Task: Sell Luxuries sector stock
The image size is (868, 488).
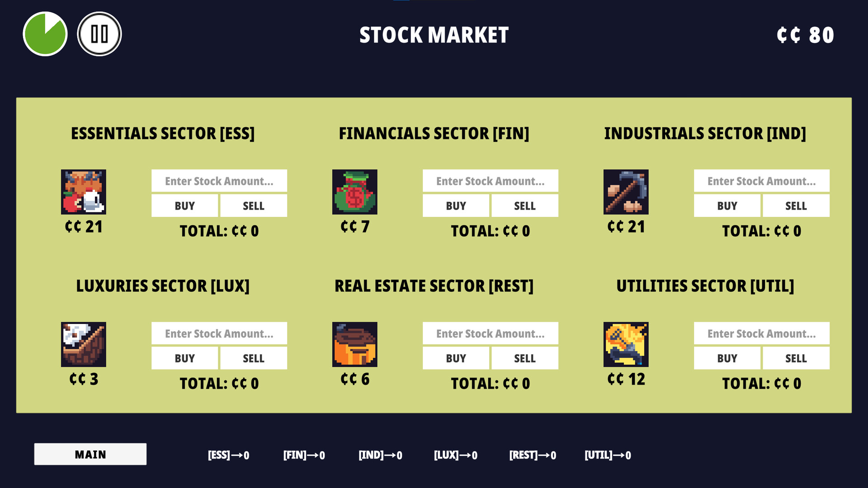Action: coord(253,358)
